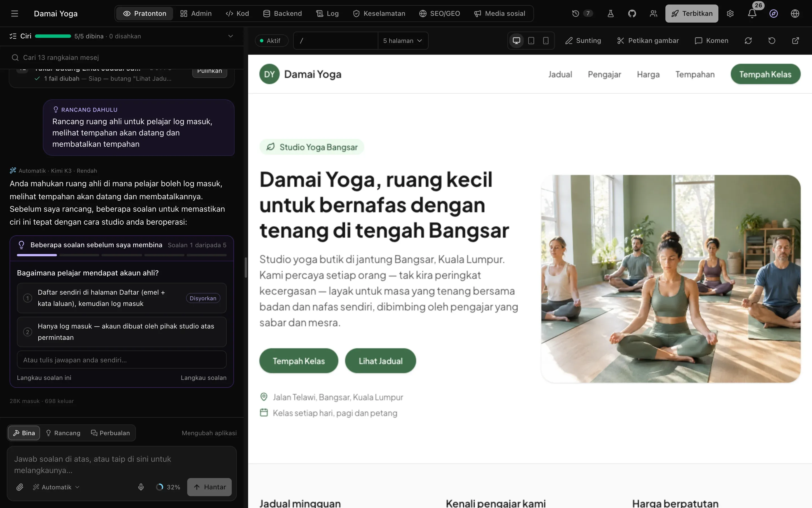
Task: Click the Cari 13 rangkaian mesej search field
Action: [x=122, y=58]
